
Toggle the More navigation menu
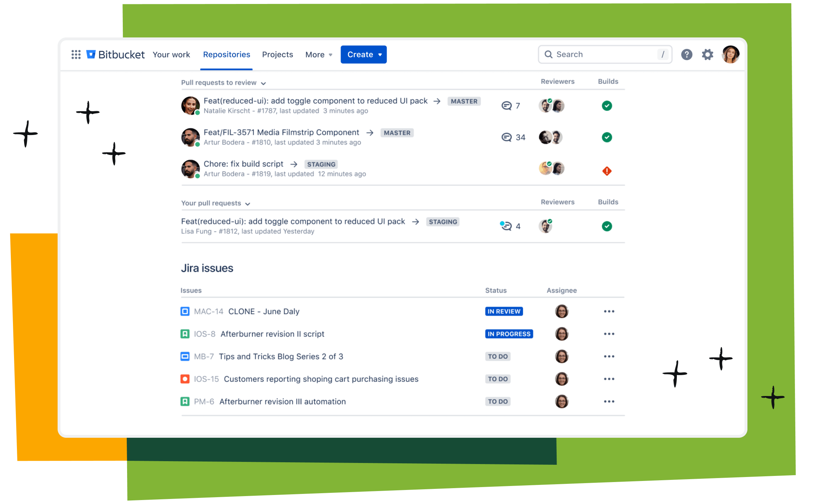[318, 54]
